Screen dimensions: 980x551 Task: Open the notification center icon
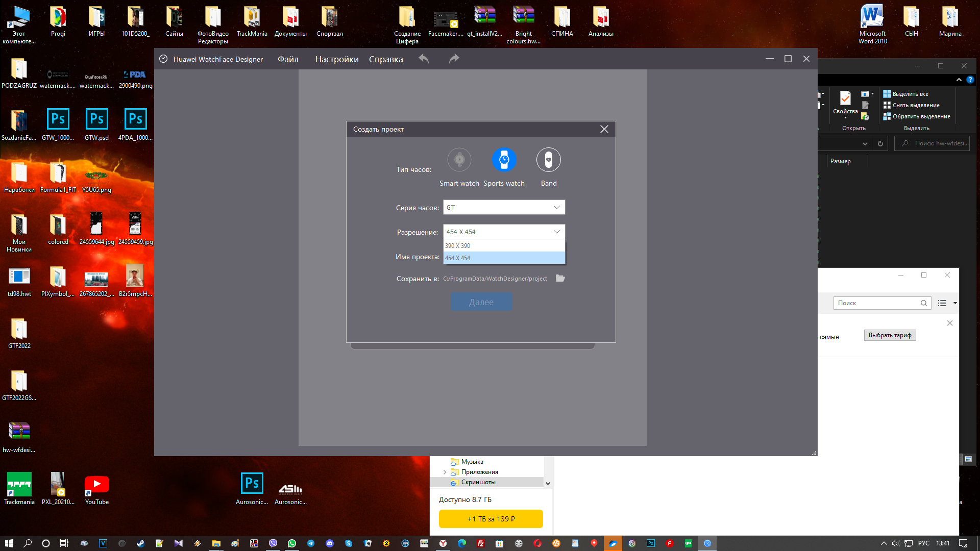(x=963, y=543)
